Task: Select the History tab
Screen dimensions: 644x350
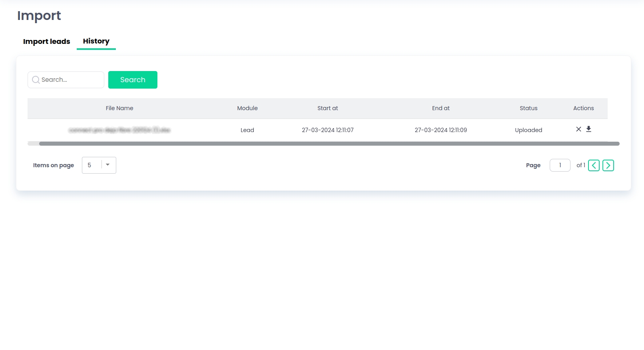Action: [96, 41]
